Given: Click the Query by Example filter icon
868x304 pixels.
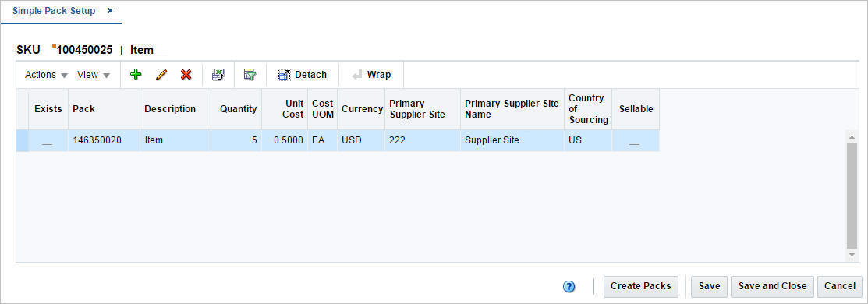Looking at the screenshot, I should tap(250, 74).
